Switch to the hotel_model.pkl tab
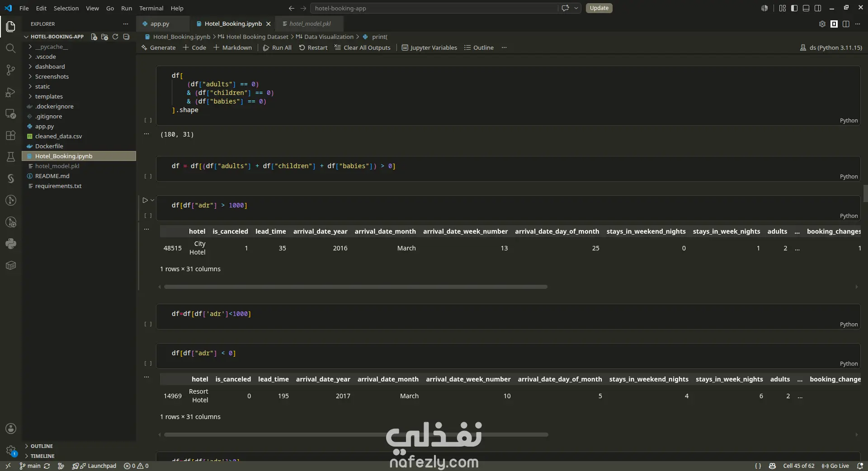 (310, 24)
